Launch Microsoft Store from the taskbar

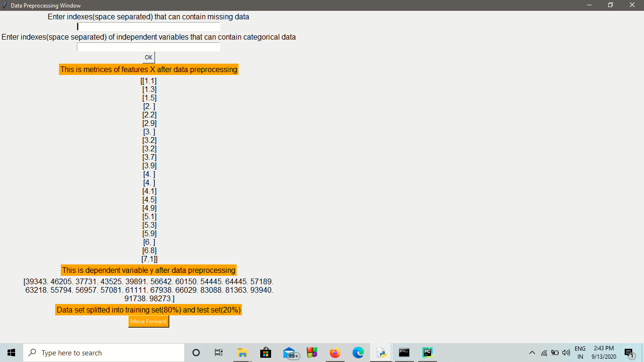(265, 353)
